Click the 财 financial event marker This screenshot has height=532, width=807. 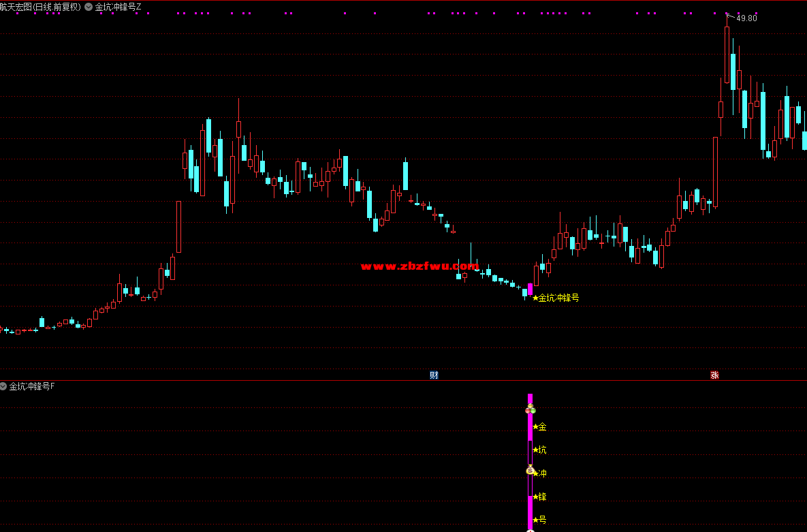434,375
